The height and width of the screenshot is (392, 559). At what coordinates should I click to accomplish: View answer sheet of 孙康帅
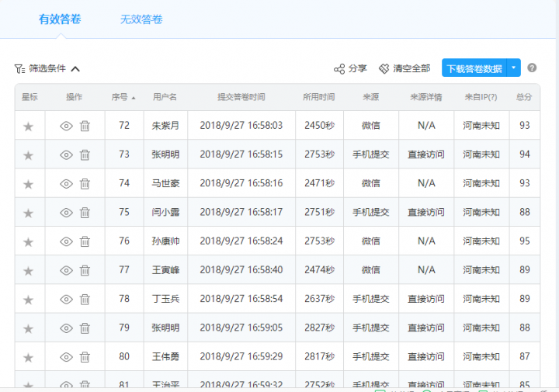coord(66,241)
